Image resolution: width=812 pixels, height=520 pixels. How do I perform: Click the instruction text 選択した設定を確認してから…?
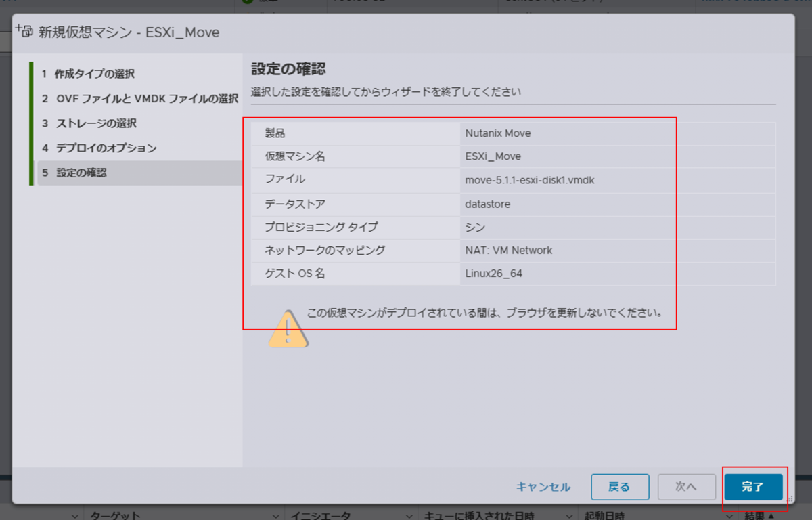click(x=386, y=91)
